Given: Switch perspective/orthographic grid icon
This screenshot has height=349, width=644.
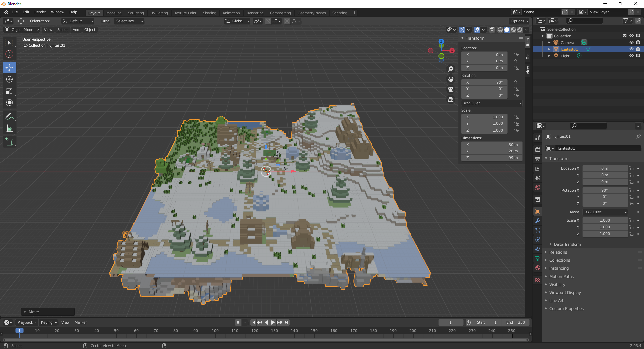Looking at the screenshot, I should pyautogui.click(x=451, y=100).
